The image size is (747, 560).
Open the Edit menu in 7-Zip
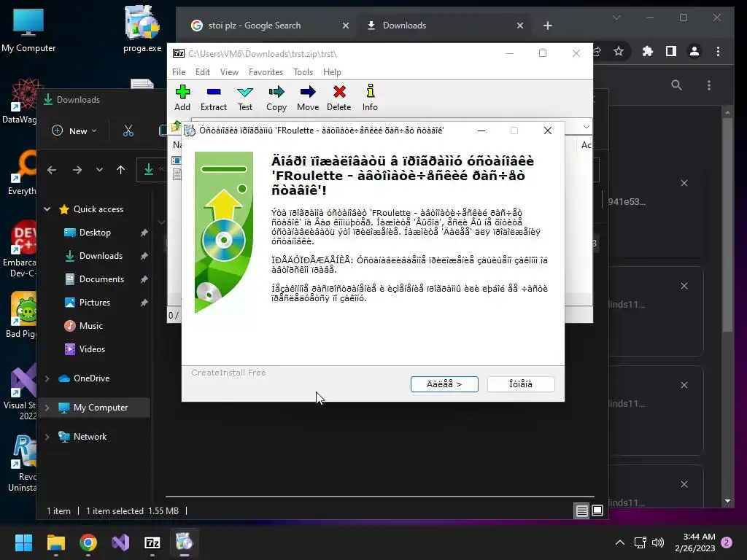coord(203,72)
